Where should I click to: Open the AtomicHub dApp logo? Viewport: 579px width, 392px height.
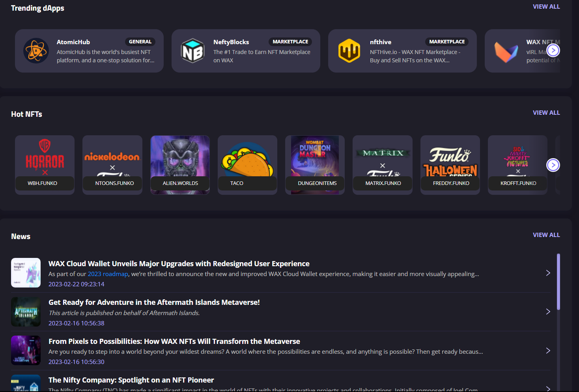[x=36, y=50]
